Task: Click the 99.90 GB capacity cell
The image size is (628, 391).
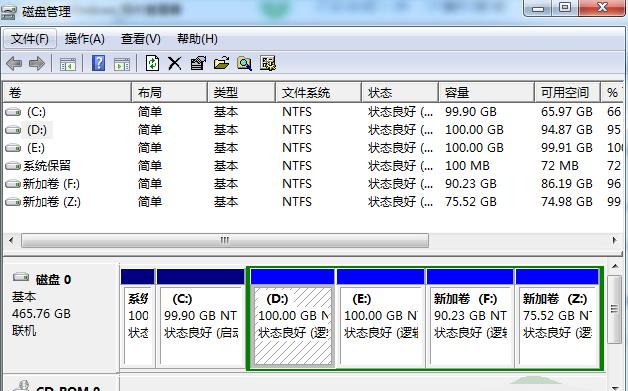Action: point(471,112)
